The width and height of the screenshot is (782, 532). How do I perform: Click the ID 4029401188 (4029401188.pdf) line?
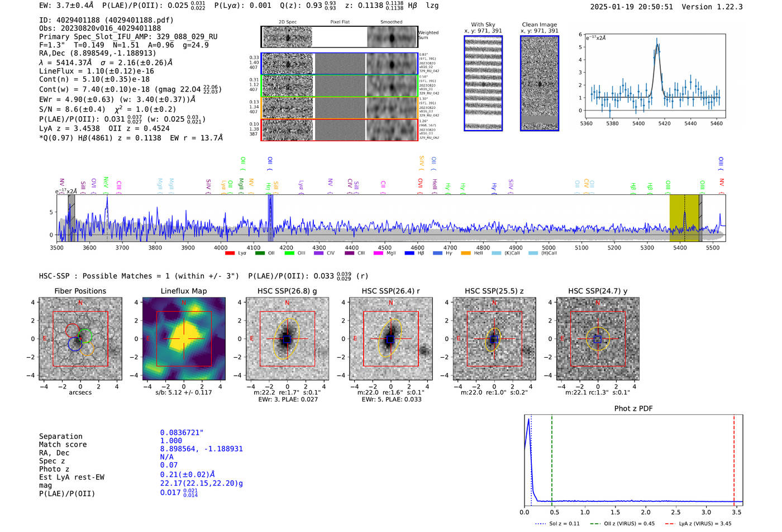coord(106,20)
